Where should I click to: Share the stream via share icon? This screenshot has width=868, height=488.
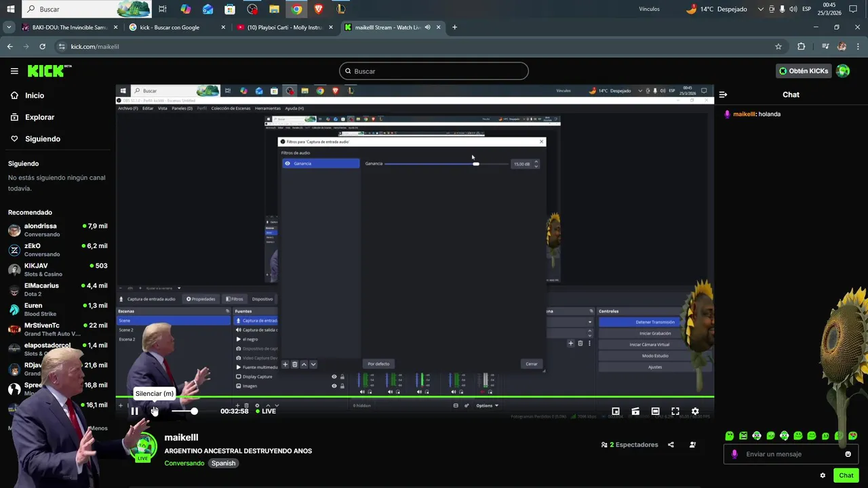[671, 445]
